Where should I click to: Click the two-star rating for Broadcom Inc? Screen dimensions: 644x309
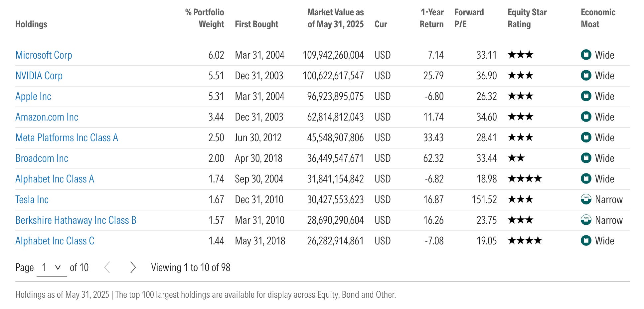pyautogui.click(x=516, y=158)
